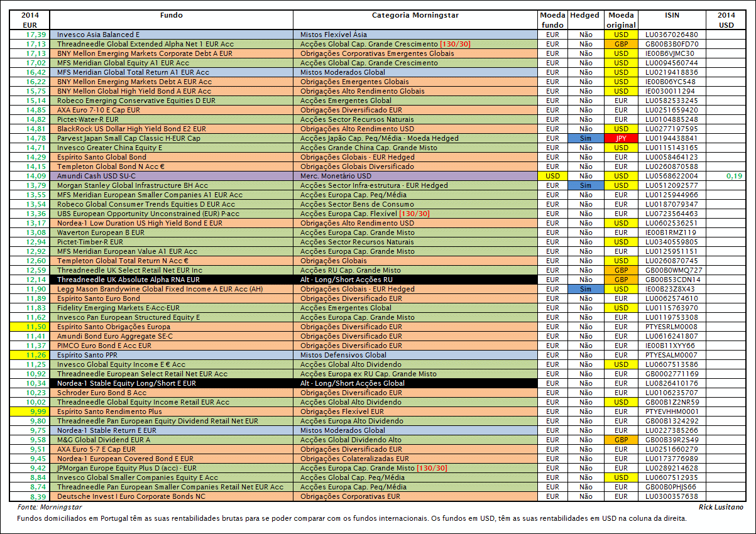Viewport: 756px width, 534px height.
Task: Click the red JPY original currency cell
Action: (x=621, y=138)
